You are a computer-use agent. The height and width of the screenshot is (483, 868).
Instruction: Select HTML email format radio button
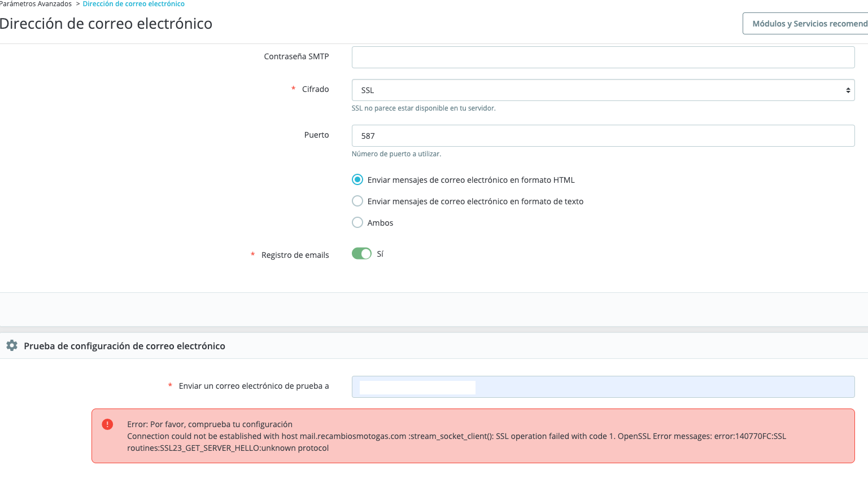[x=357, y=179]
